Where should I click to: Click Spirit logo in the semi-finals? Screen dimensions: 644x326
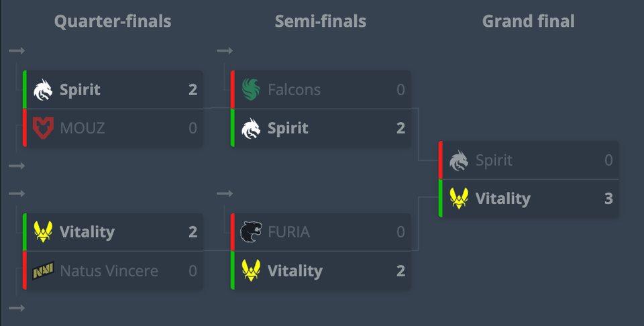point(251,127)
